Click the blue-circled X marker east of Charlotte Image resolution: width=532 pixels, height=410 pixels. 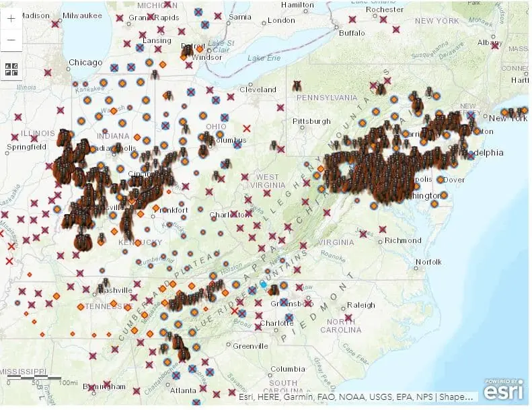click(289, 317)
